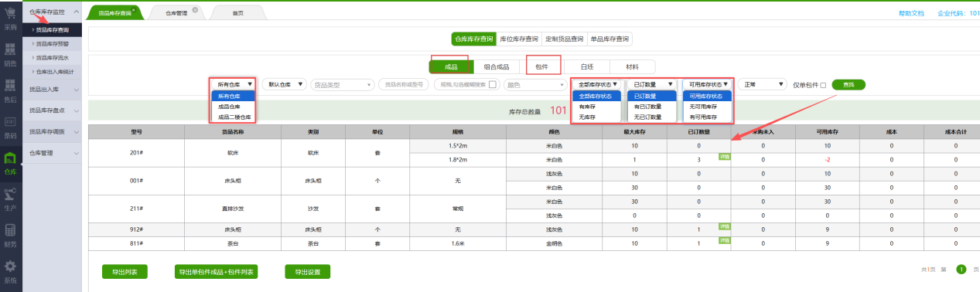980x292 pixels.
Task: Focus the 货品名称或型号 input field
Action: click(x=404, y=84)
